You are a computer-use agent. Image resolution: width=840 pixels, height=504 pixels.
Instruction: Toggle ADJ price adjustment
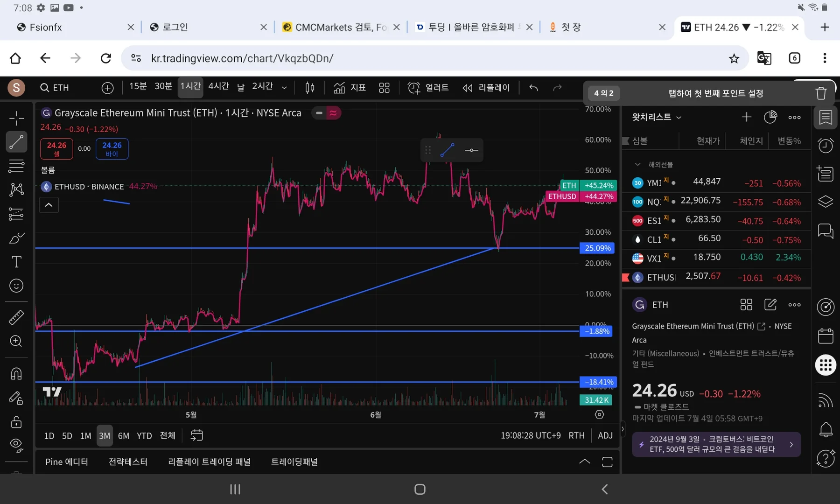click(x=605, y=435)
